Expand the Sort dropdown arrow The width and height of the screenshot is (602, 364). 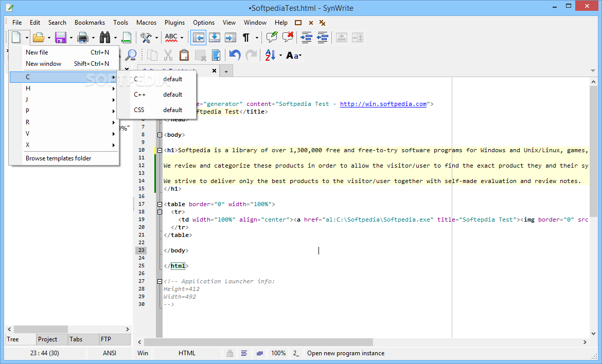[x=280, y=55]
